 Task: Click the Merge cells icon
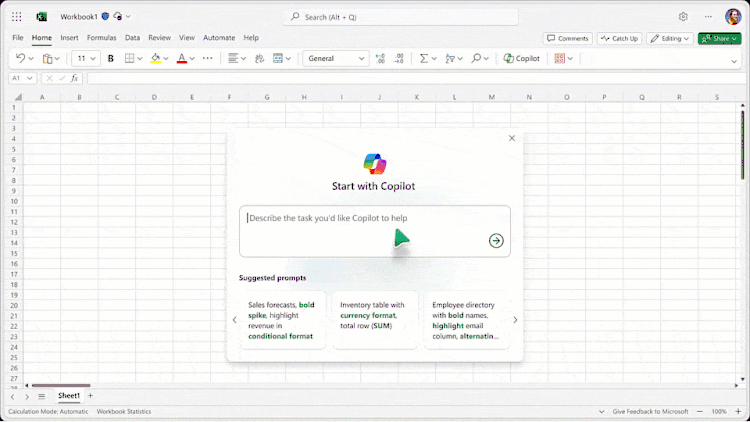click(278, 58)
